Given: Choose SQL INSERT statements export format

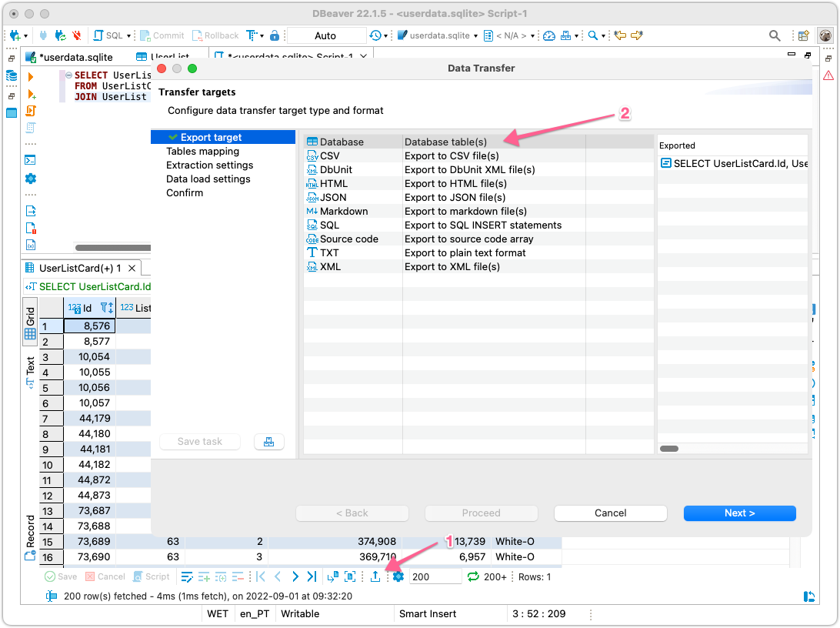Looking at the screenshot, I should pyautogui.click(x=478, y=225).
